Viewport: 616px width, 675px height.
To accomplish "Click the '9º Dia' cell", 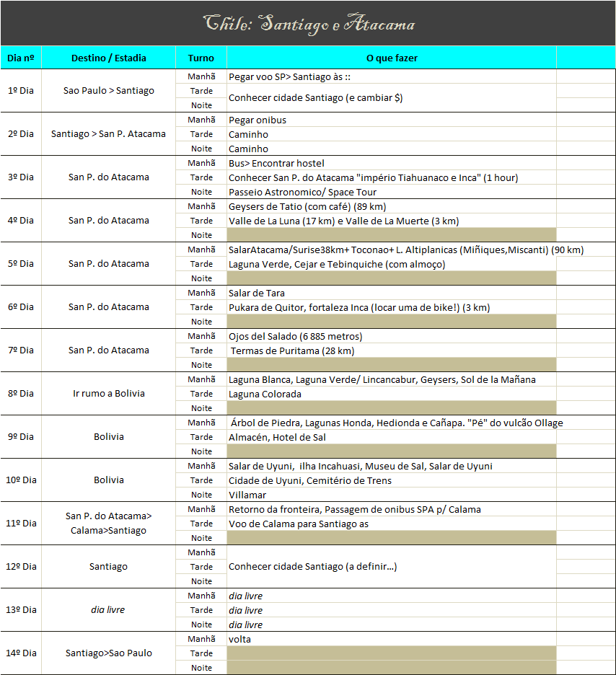I will click(x=21, y=437).
